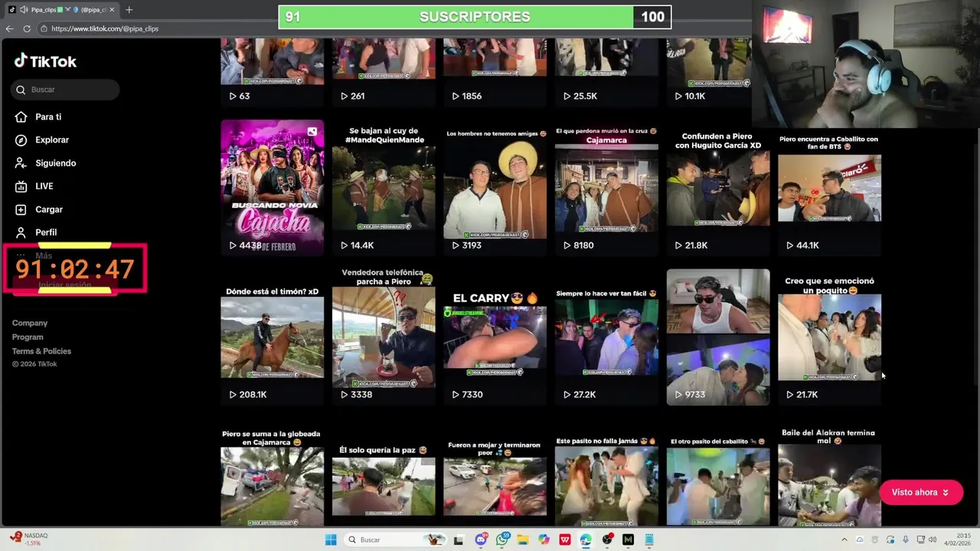Click the Cargar plus icon
Viewport: 980px width, 551px height.
pos(21,209)
